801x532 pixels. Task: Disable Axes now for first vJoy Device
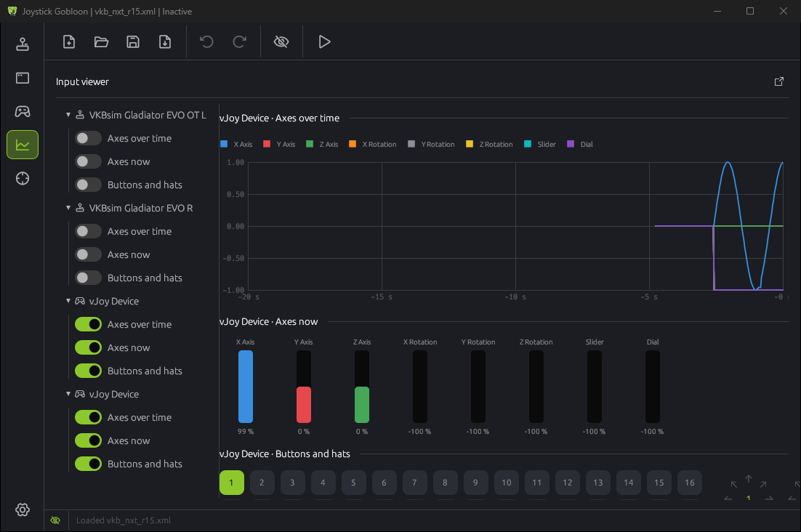89,347
